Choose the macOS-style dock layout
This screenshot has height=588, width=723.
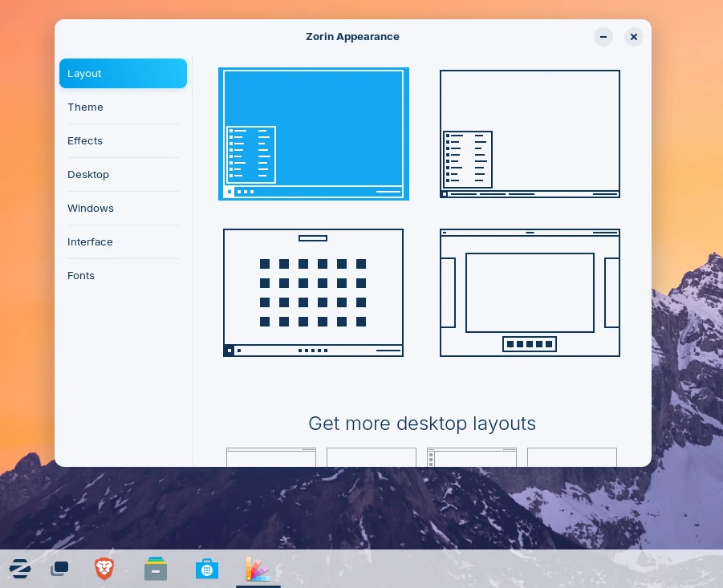point(530,293)
